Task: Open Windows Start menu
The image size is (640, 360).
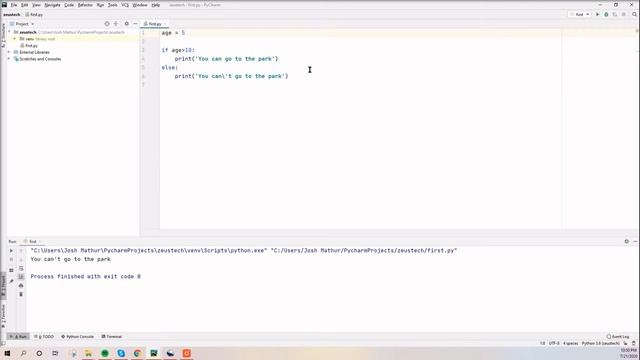Action: (7, 353)
